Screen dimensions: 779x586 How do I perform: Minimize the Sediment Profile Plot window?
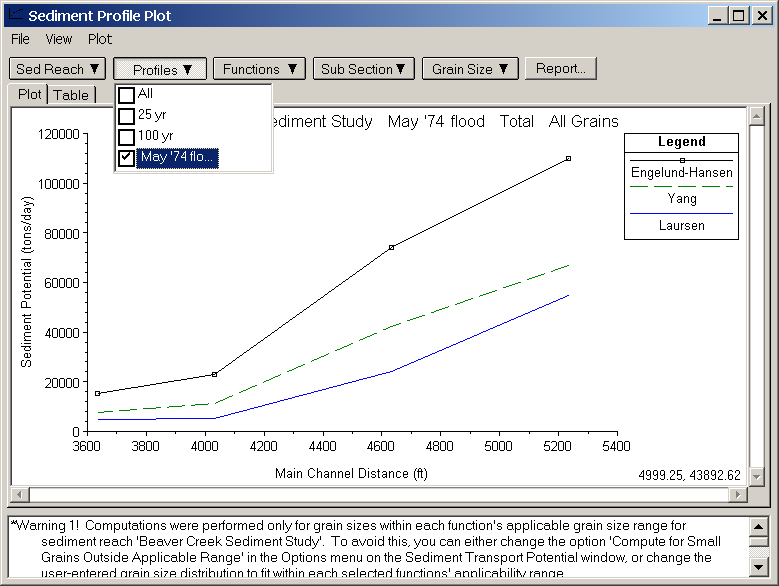(x=718, y=16)
